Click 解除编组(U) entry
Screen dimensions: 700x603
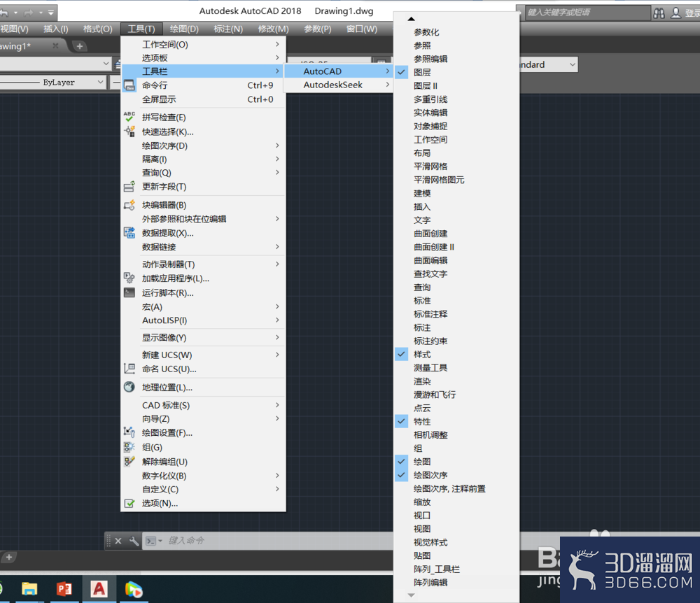pos(203,462)
